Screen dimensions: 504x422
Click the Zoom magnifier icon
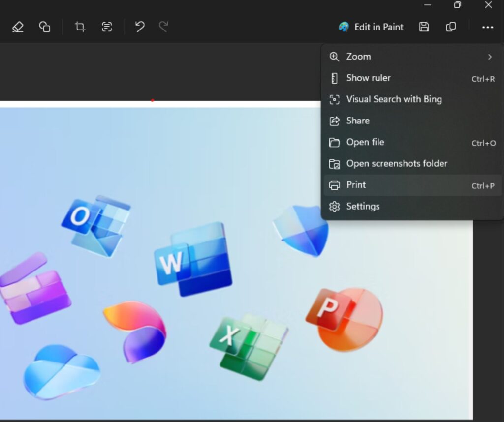point(334,57)
